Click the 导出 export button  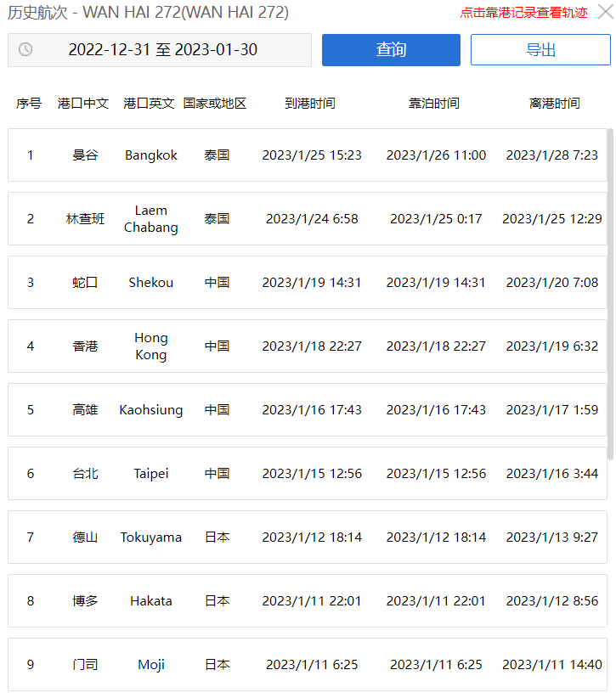point(540,50)
